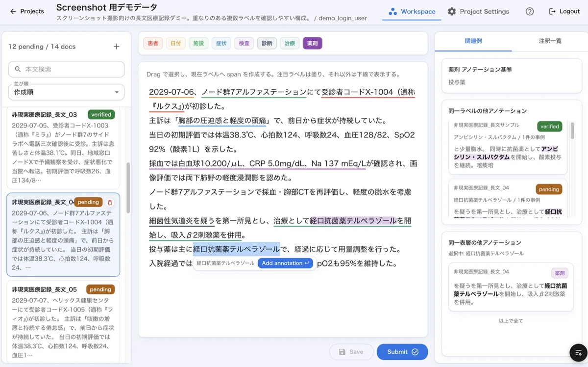Click the pending badge on 長文_05
588x367 pixels.
point(100,289)
